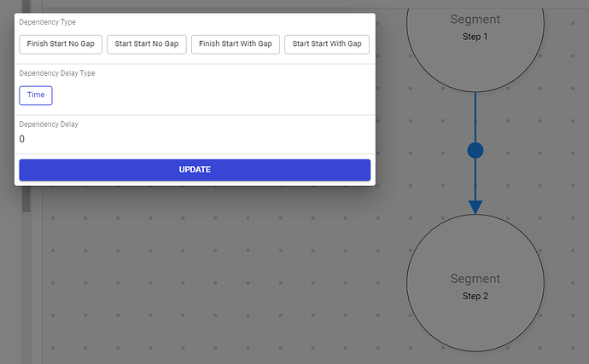The height and width of the screenshot is (364, 589).
Task: Choose Start Start No Gap option
Action: tap(147, 43)
